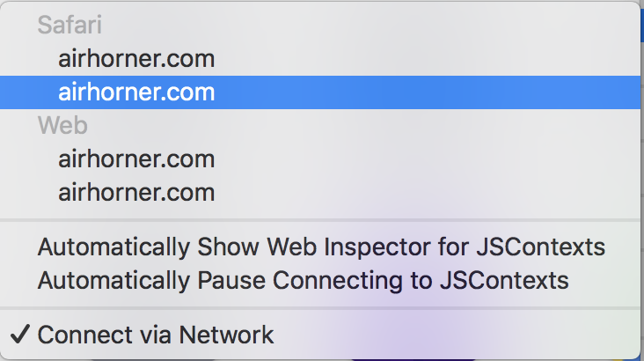
Task: Uncheck Connect via Network
Action: coord(156,335)
